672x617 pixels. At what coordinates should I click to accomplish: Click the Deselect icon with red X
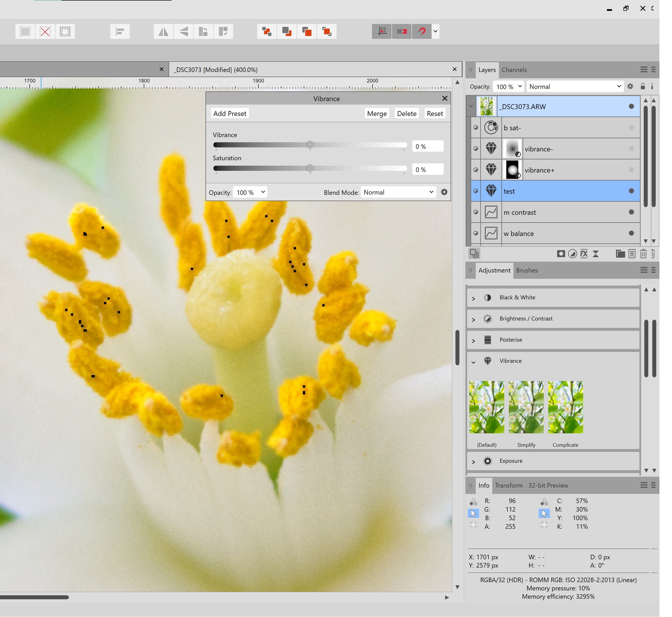click(x=45, y=32)
